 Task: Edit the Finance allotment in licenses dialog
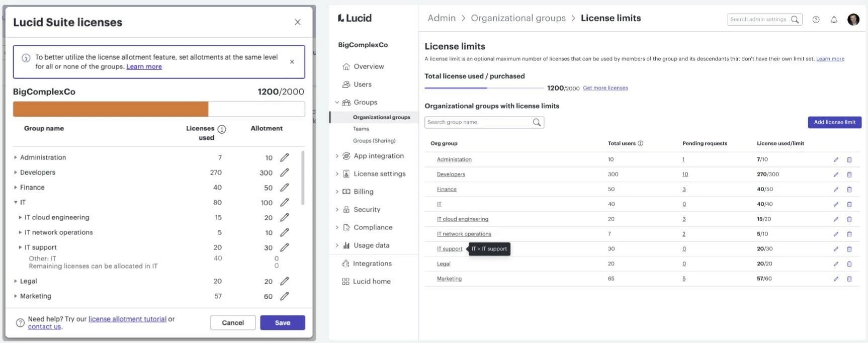285,188
